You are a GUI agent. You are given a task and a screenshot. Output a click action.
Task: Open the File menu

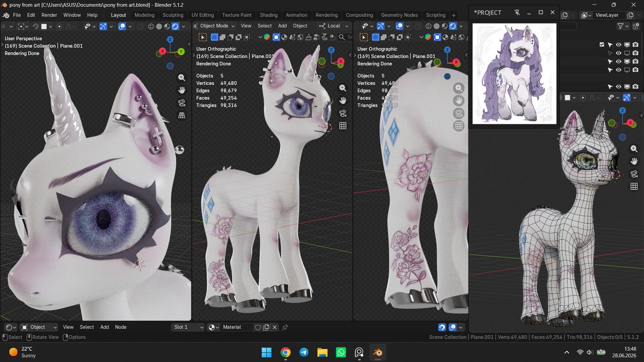(x=17, y=15)
